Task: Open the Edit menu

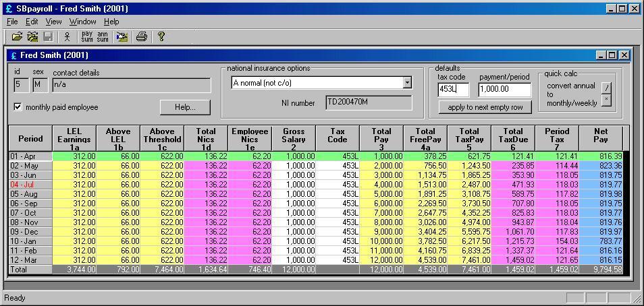Action: [x=32, y=22]
